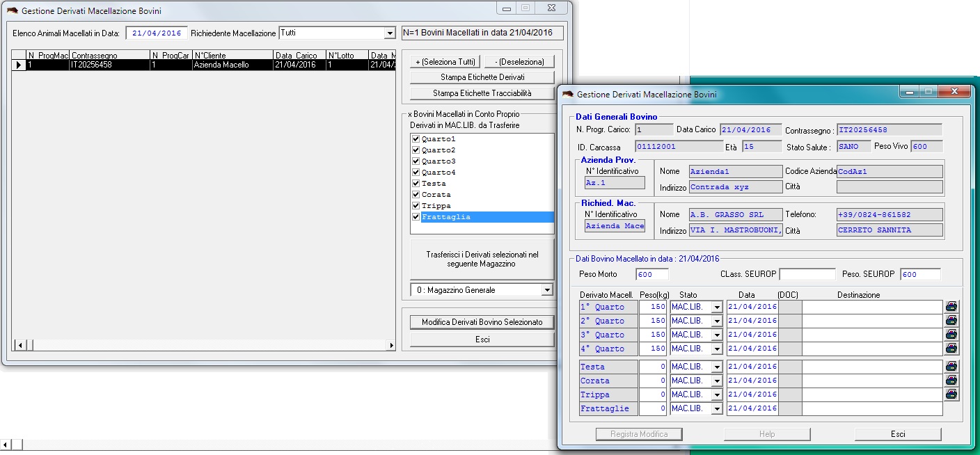The height and width of the screenshot is (455, 980).
Task: Toggle the Trippa checkbox in the derivati list
Action: point(416,206)
